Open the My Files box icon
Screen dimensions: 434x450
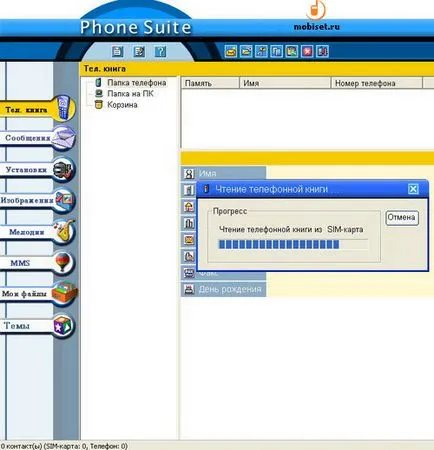coord(64,293)
